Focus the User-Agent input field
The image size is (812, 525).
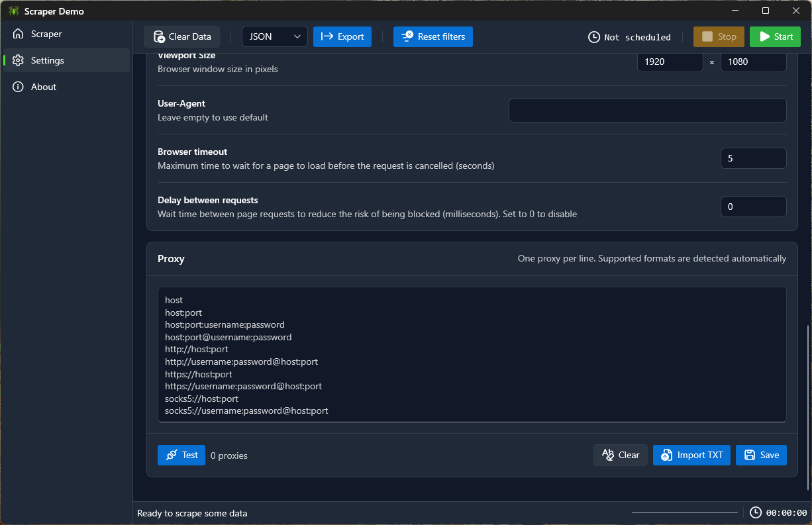click(x=648, y=110)
